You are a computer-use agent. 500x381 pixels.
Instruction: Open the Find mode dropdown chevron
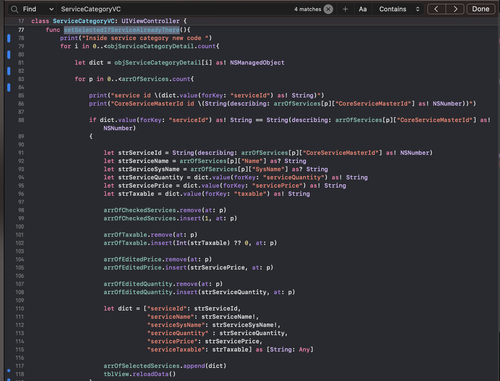51,9
